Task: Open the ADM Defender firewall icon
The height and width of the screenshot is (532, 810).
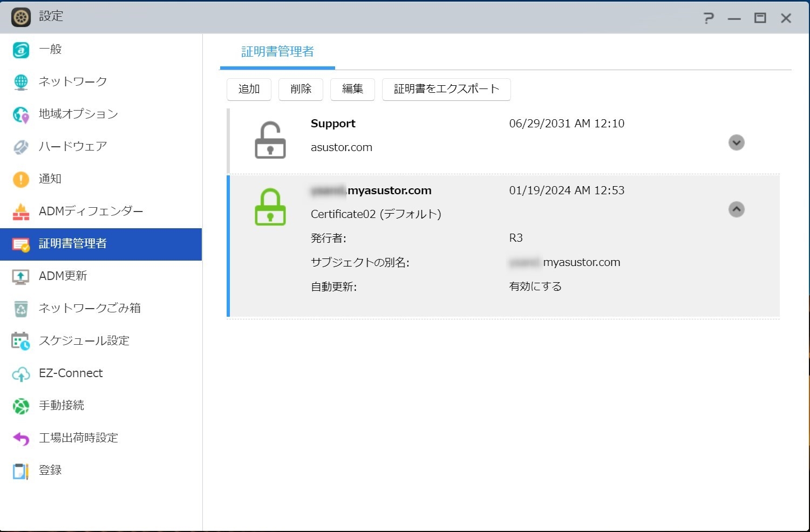Action: coord(21,212)
